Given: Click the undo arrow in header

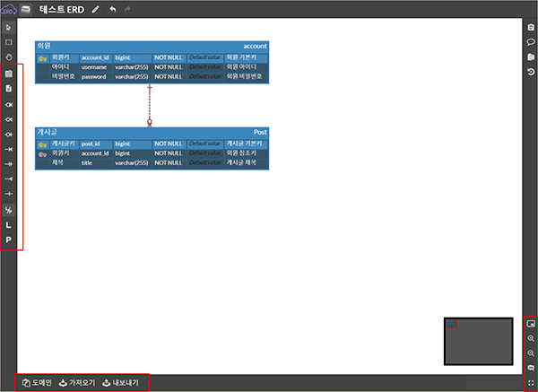Looking at the screenshot, I should 112,9.
